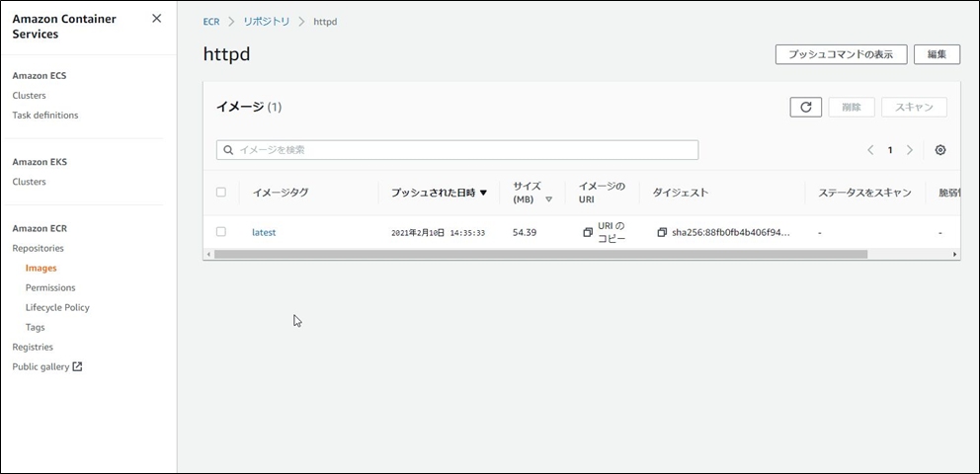Click the URI のコピー text
This screenshot has width=980, height=474.
pos(612,232)
